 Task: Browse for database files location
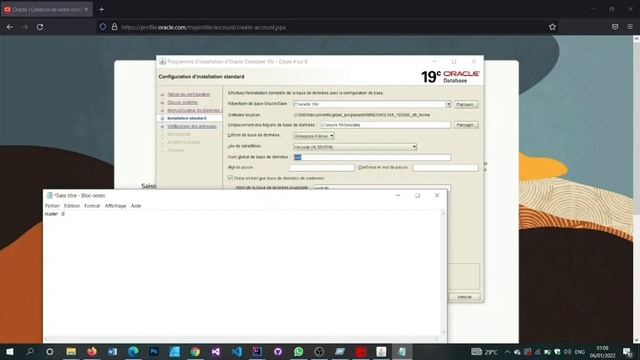(x=466, y=125)
